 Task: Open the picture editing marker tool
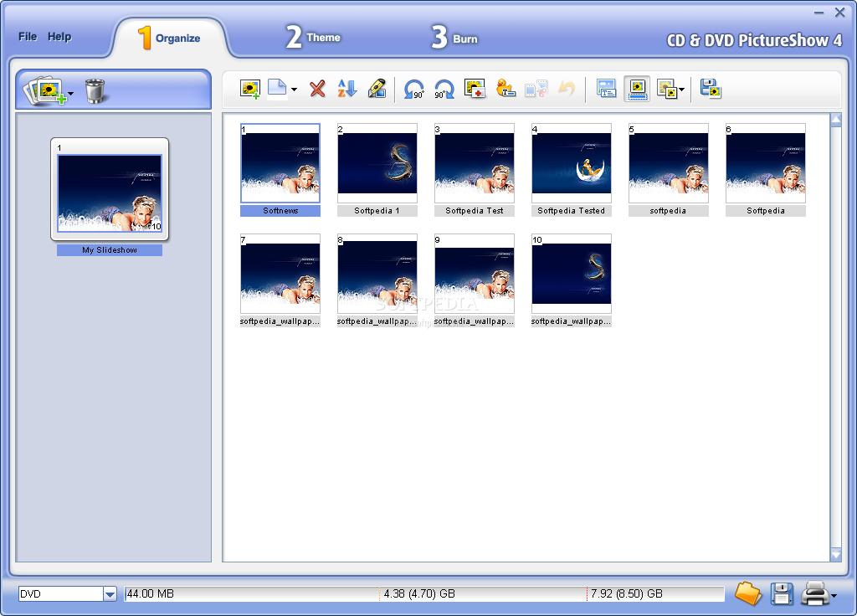click(377, 89)
